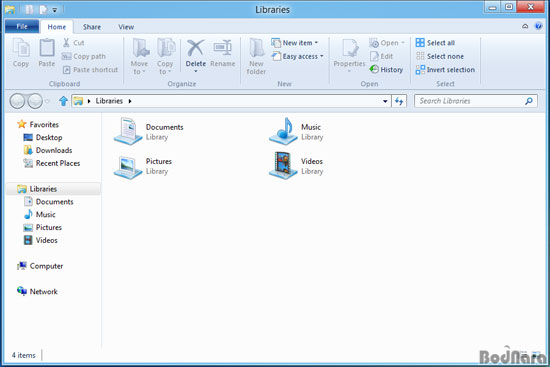
Task: Open the recent locations dropdown arrow
Action: coord(47,101)
